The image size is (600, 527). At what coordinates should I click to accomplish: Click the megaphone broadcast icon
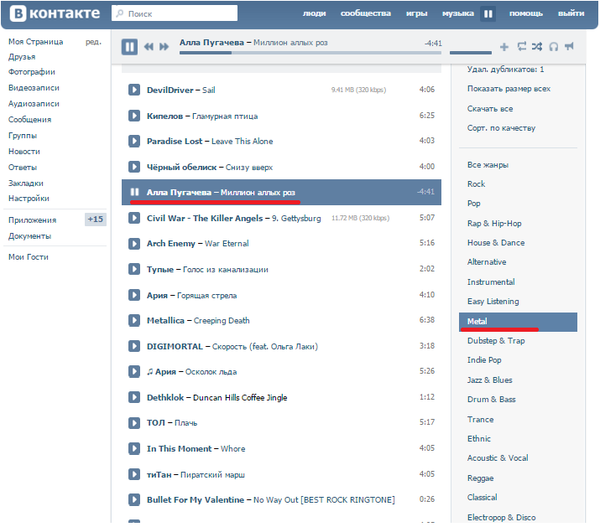569,47
